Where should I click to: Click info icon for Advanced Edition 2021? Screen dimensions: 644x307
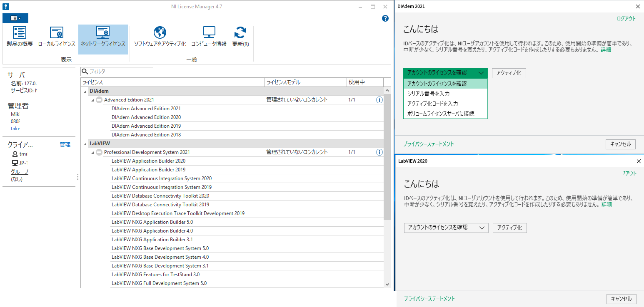379,100
